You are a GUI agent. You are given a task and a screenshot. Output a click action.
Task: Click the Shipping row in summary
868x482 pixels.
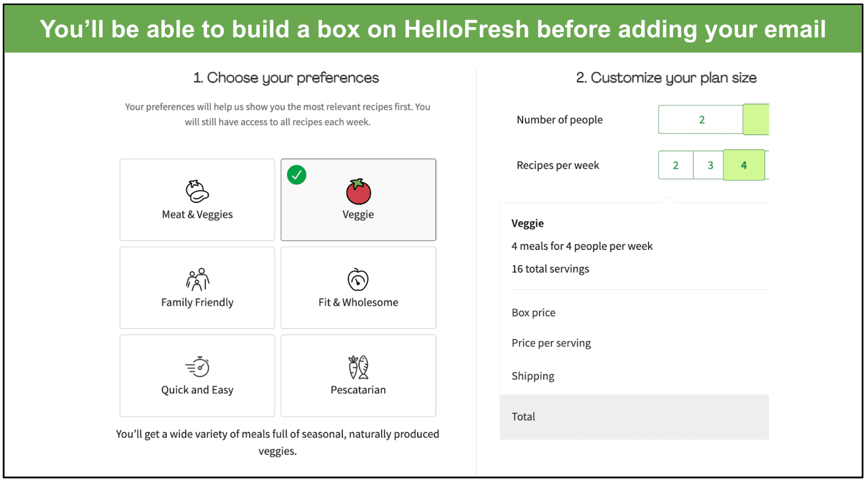coord(634,376)
